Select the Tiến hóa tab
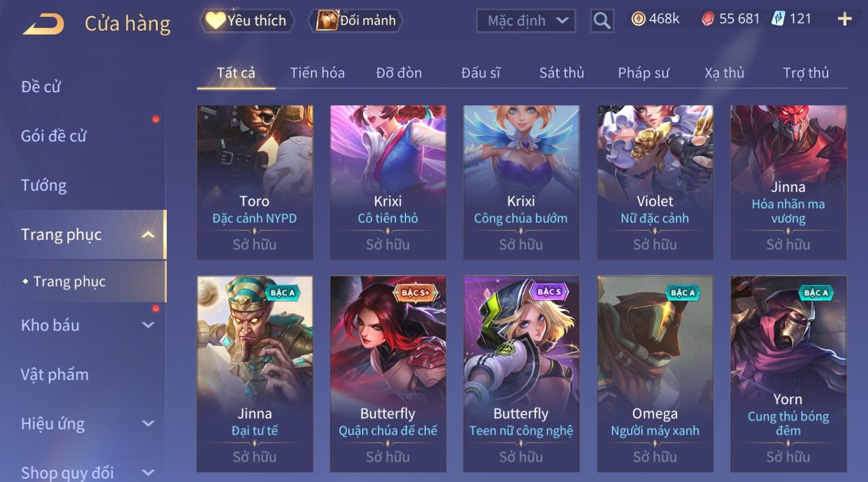The height and width of the screenshot is (482, 868). pyautogui.click(x=317, y=73)
